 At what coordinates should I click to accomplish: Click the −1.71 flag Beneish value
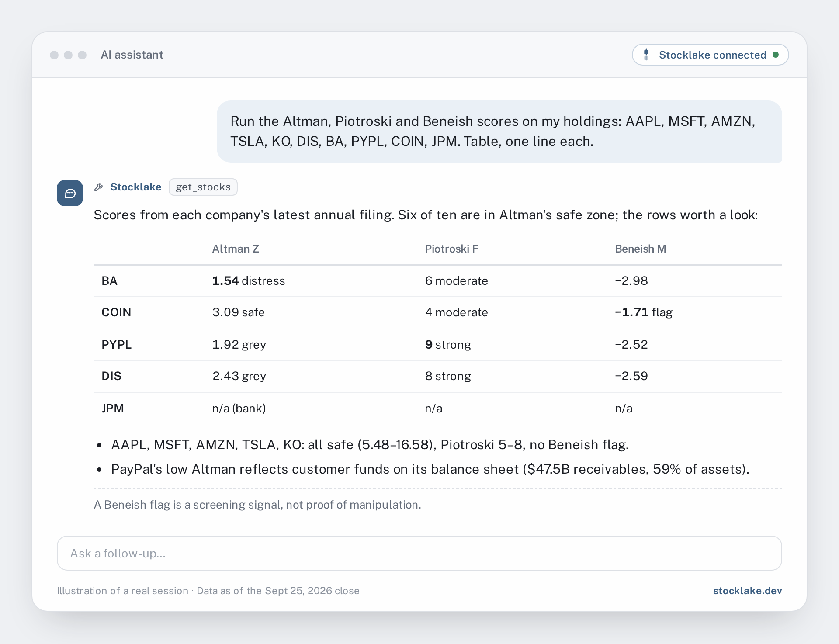[644, 312]
